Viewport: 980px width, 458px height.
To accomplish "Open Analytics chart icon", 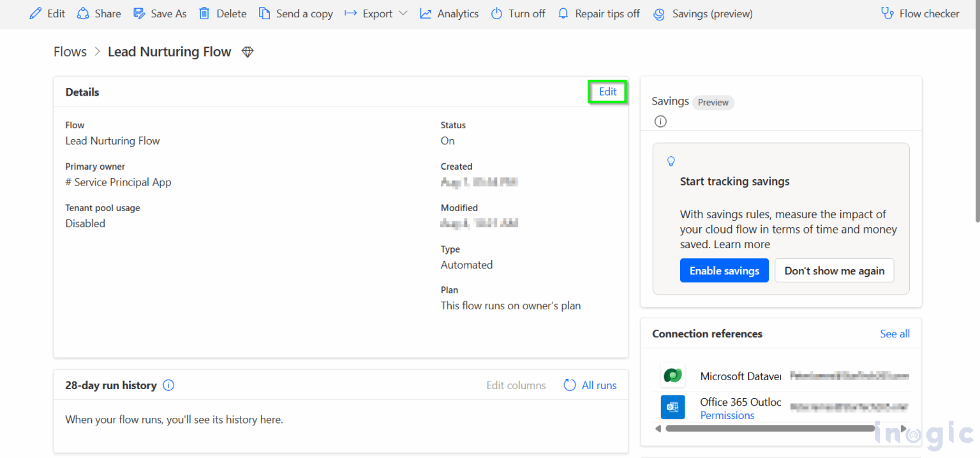I will tap(426, 13).
